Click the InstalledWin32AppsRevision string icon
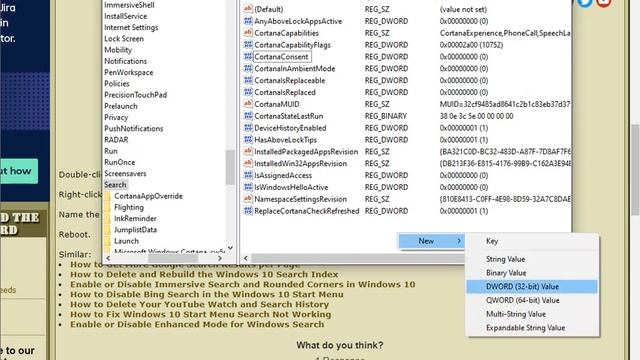 tap(248, 163)
